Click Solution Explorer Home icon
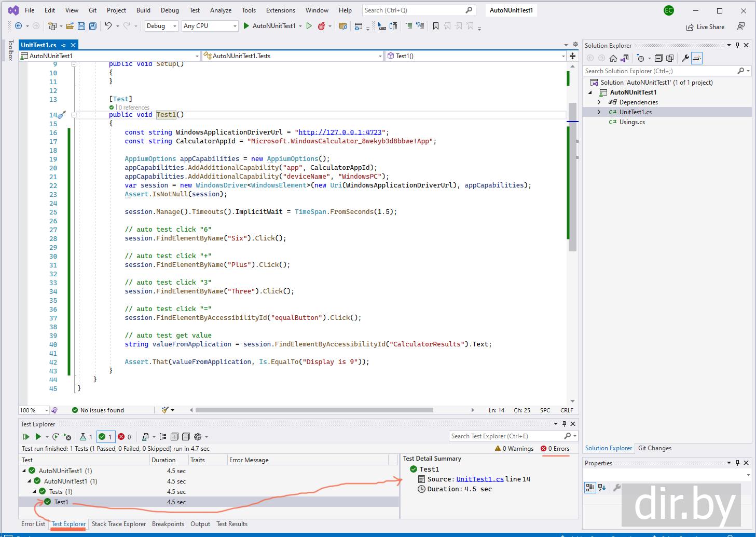The image size is (756, 537). click(x=613, y=58)
